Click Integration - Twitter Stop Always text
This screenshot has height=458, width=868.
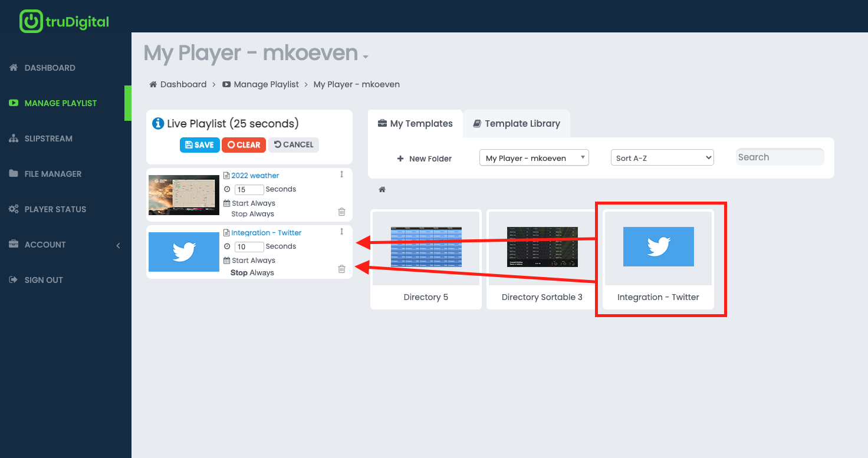tap(252, 273)
